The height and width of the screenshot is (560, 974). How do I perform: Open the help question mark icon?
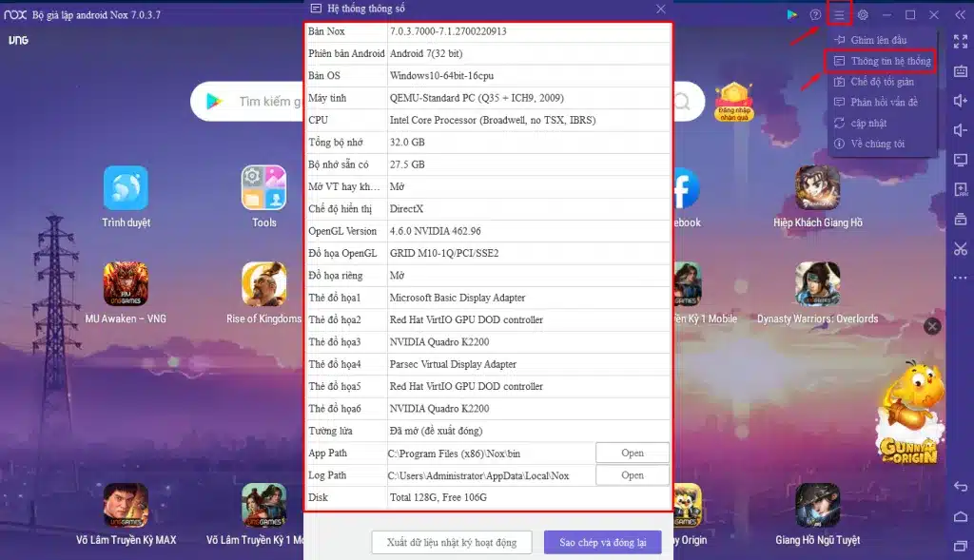[x=815, y=15]
